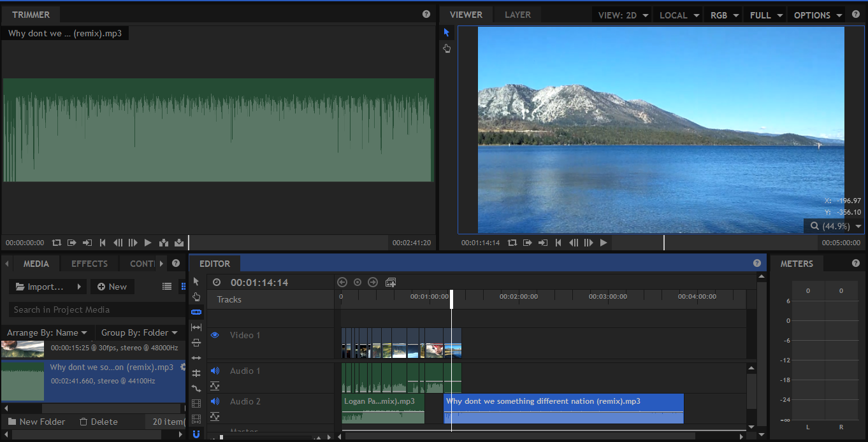The image size is (868, 442).
Task: Click the Search in Project Media field
Action: tap(96, 310)
